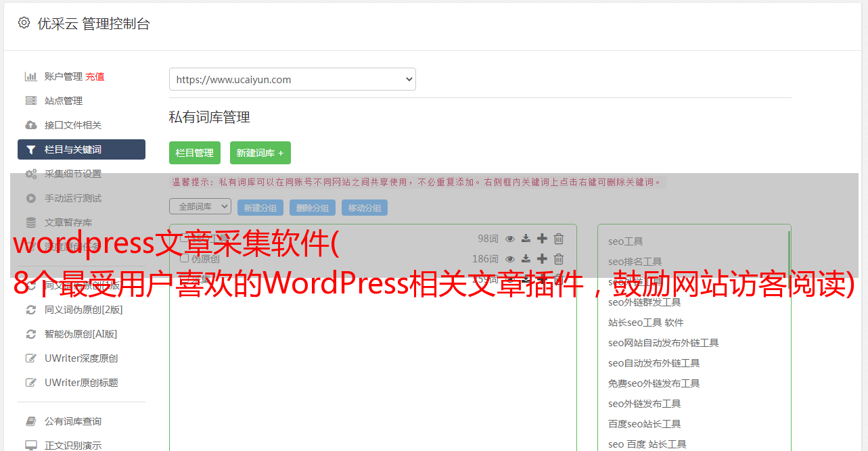Click the gears icon for 采集细节设置
Image resolution: width=868 pixels, height=451 pixels.
click(31, 174)
